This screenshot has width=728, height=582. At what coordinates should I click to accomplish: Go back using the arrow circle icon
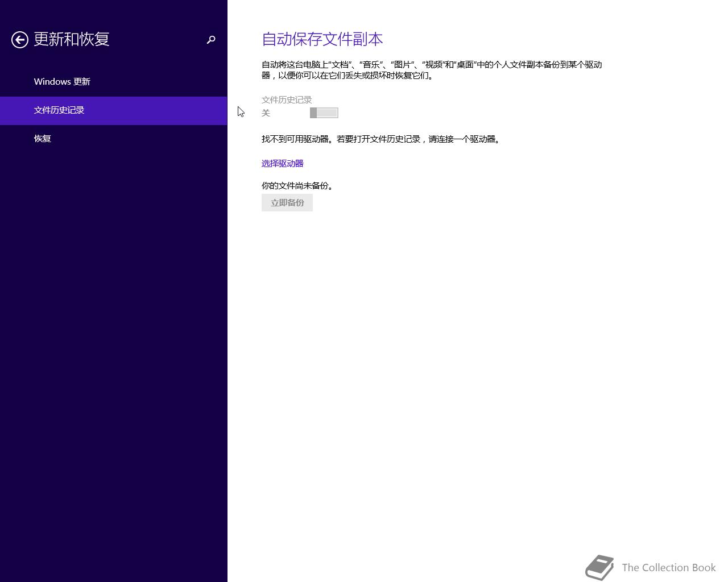pos(20,40)
